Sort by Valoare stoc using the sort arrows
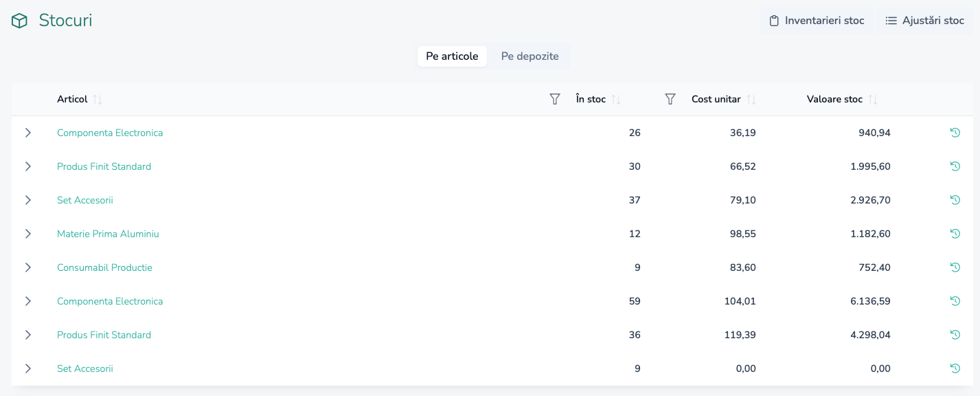The height and width of the screenshot is (396, 980). [873, 100]
